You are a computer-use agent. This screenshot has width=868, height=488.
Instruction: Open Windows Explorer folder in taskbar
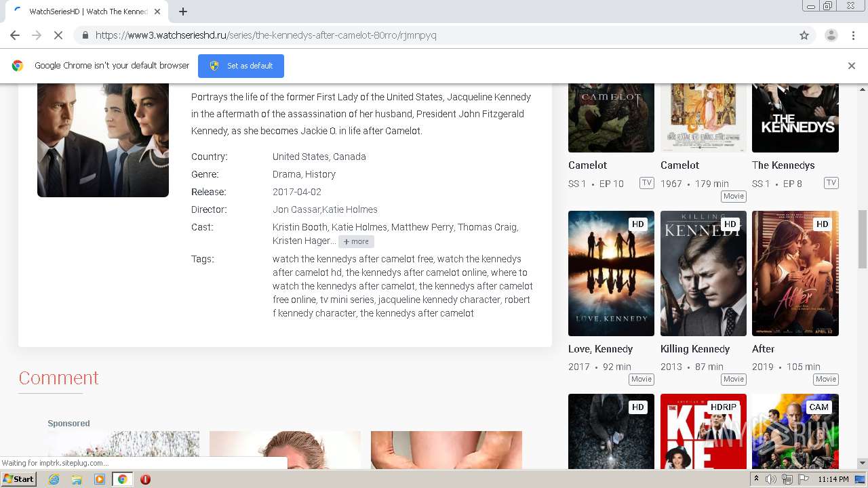77,479
